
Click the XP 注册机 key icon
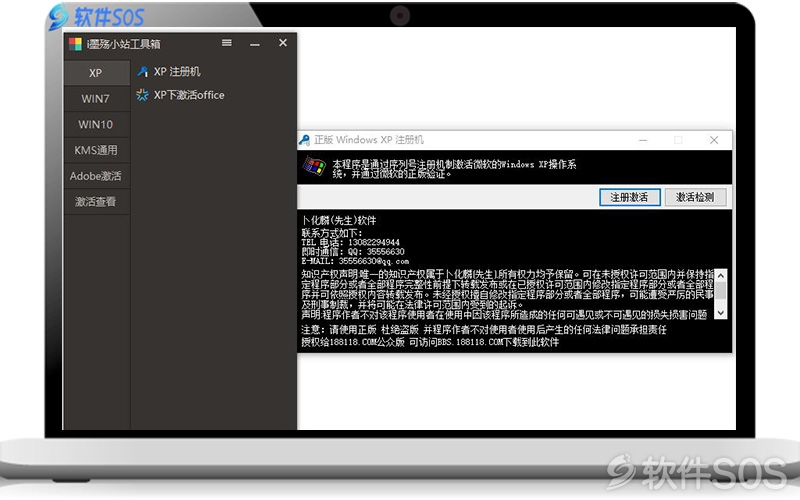pyautogui.click(x=142, y=71)
